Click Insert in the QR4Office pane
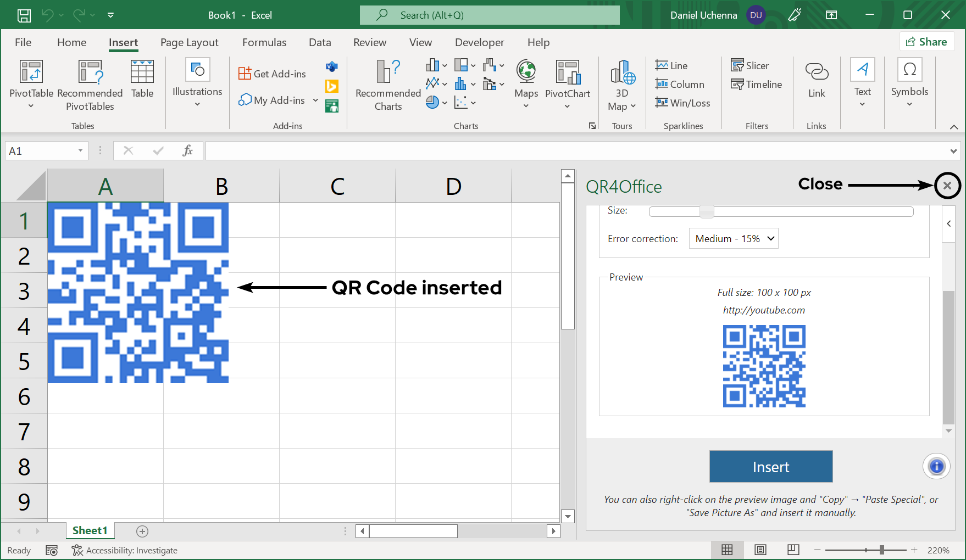Image resolution: width=966 pixels, height=560 pixels. (770, 466)
